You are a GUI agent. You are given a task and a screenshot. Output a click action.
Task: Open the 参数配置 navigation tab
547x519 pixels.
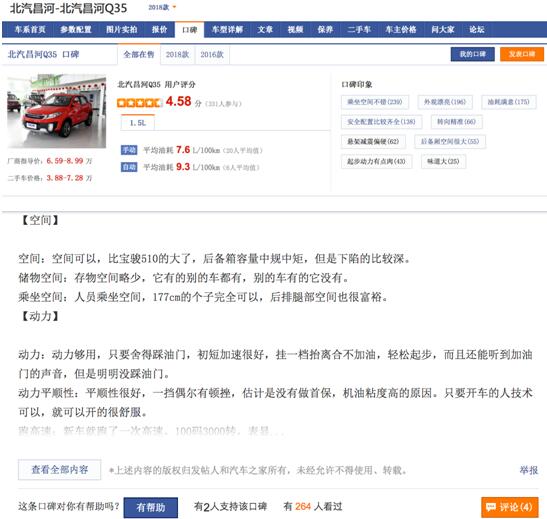coord(76,30)
